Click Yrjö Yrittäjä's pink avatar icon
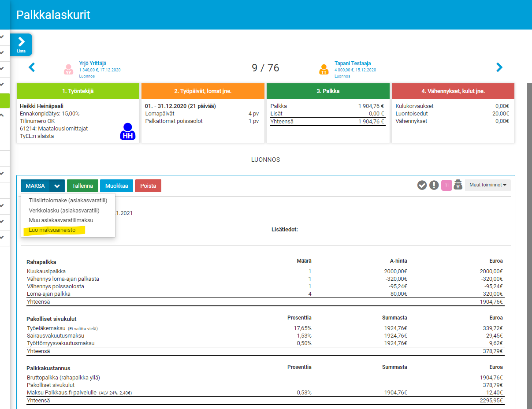 coord(69,70)
